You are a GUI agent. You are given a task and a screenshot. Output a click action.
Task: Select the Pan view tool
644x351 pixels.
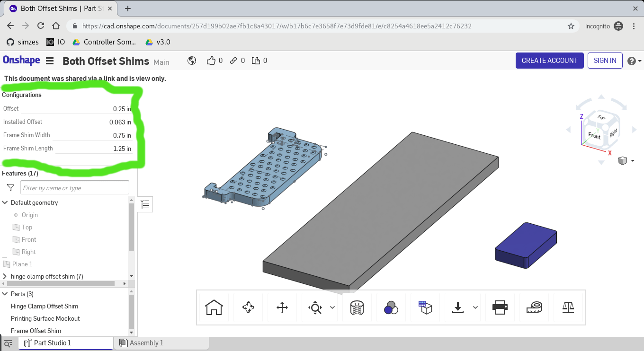(282, 308)
